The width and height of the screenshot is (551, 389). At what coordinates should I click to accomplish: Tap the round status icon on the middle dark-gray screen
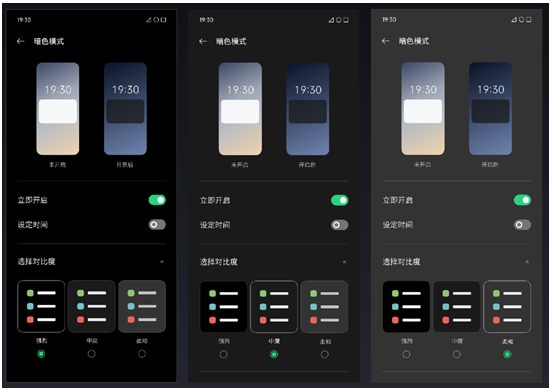click(x=338, y=20)
